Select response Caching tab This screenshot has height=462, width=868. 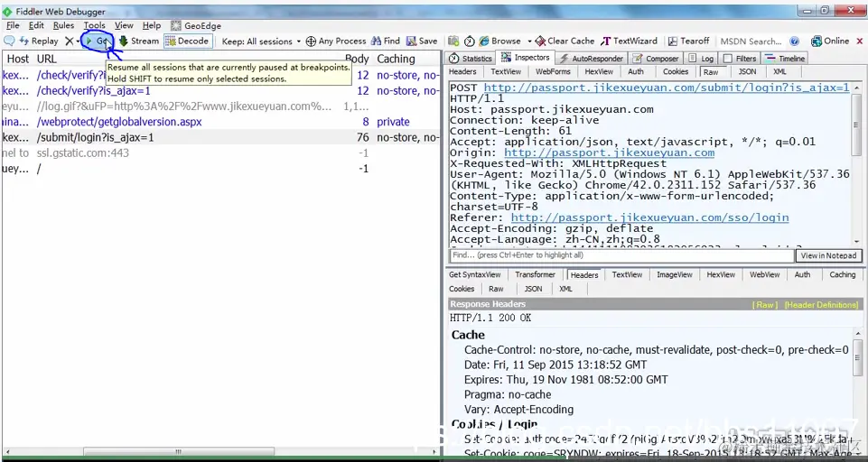pos(842,274)
